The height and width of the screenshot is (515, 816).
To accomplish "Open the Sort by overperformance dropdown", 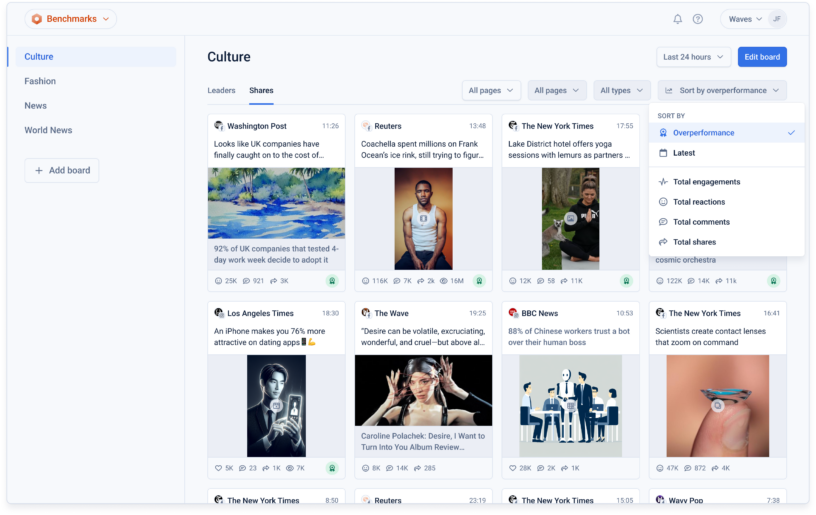I will point(722,91).
